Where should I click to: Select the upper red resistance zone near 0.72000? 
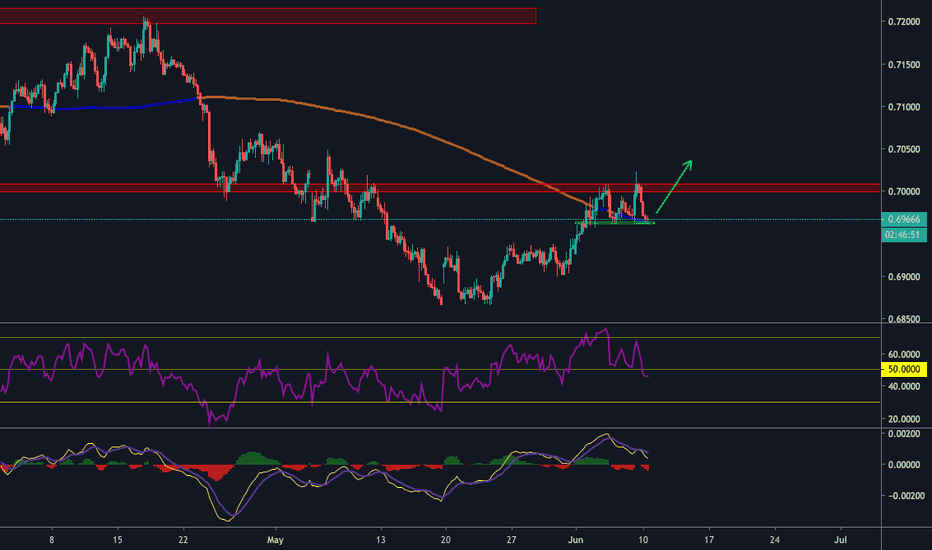(268, 16)
